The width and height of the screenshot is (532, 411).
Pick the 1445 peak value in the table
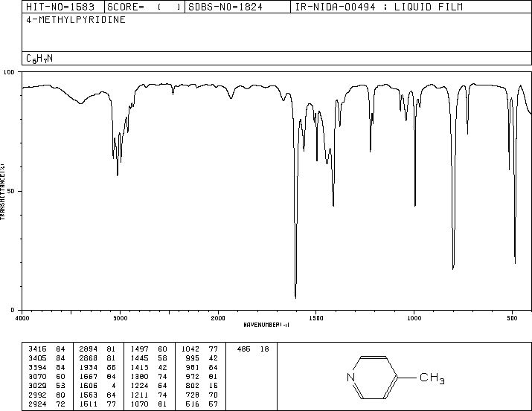tap(139, 358)
